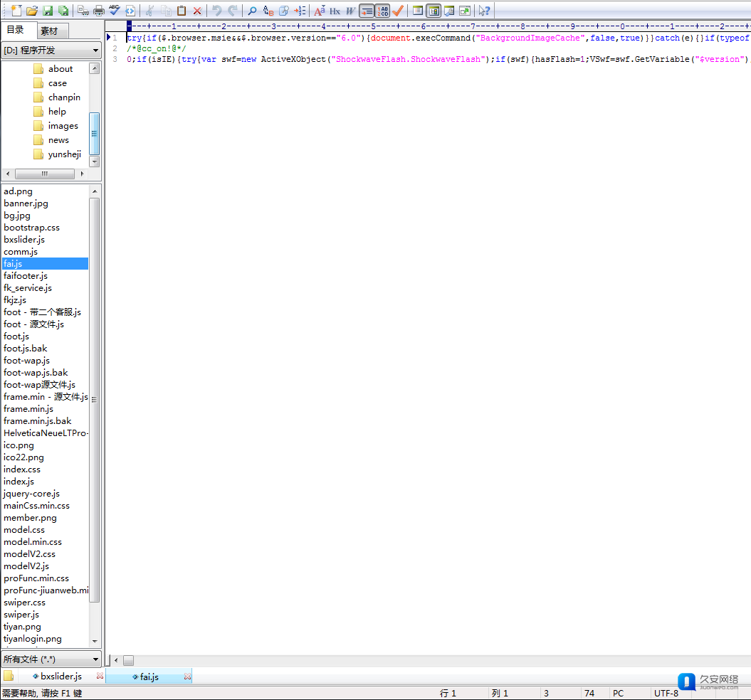The image size is (751, 700).
Task: Open the [D:] 程序开发 drive dropdown
Action: 51,50
